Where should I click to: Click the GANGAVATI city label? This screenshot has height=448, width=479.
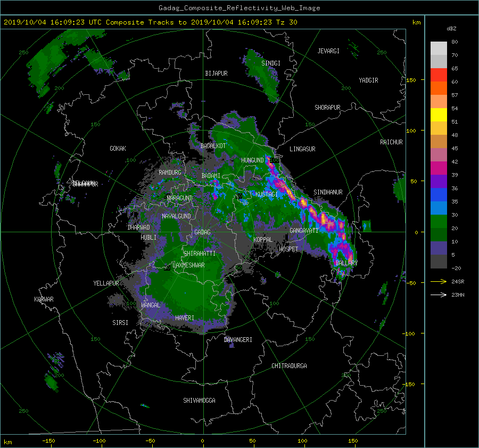[x=304, y=231]
